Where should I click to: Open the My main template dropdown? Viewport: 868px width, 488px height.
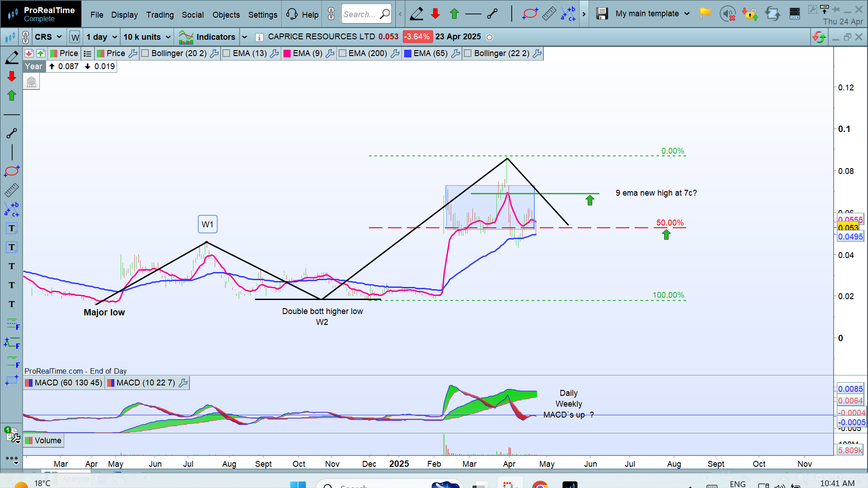pyautogui.click(x=652, y=14)
